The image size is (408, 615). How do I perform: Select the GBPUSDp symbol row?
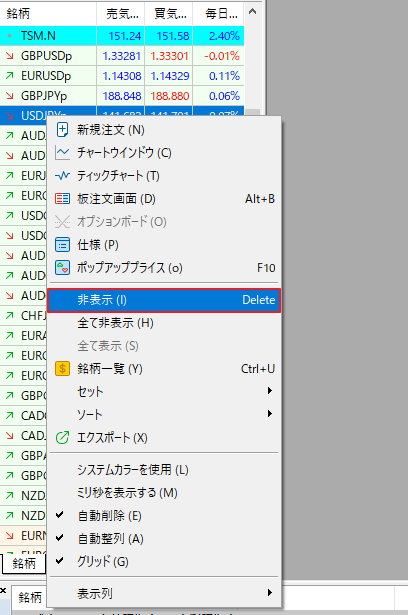tap(122, 56)
